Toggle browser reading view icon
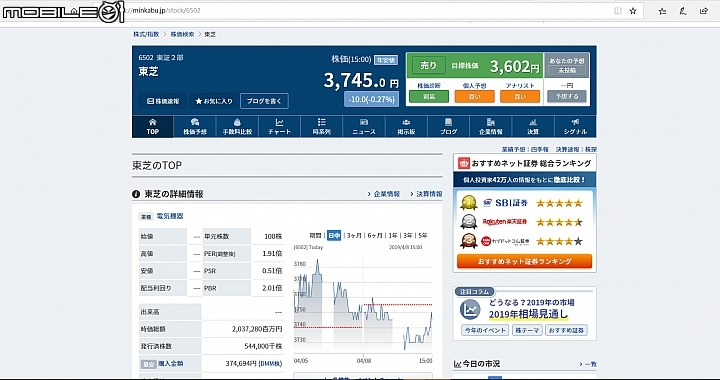The image size is (720, 380). (x=618, y=11)
